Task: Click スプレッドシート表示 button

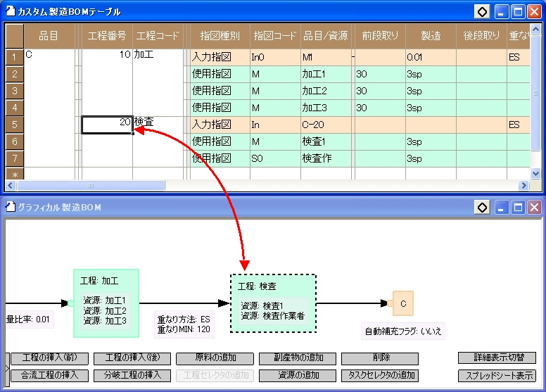Action: pos(497,376)
